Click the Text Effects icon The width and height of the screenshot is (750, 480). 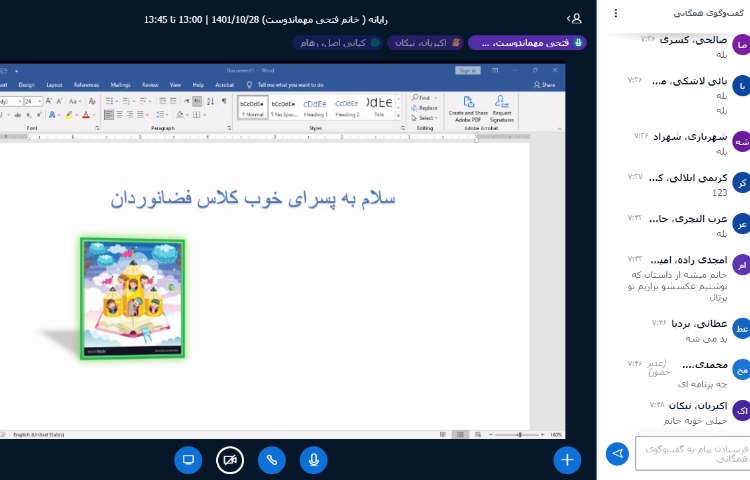pos(52,115)
